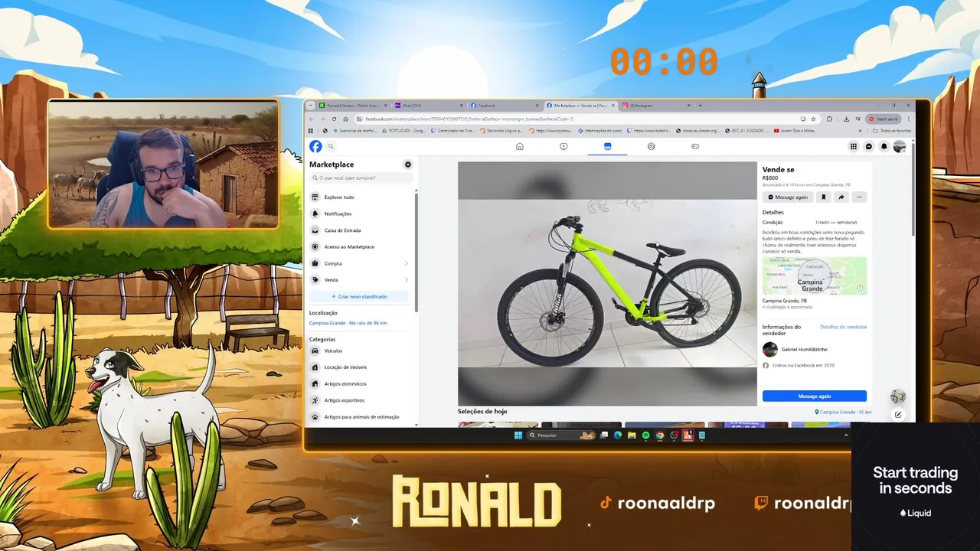Click the top Message again button

pyautogui.click(x=788, y=197)
